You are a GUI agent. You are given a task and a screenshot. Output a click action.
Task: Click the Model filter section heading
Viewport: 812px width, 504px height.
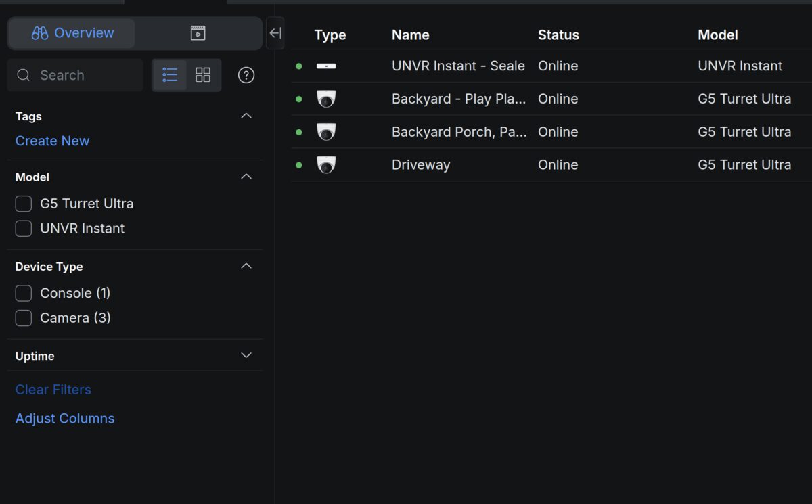[x=32, y=177]
